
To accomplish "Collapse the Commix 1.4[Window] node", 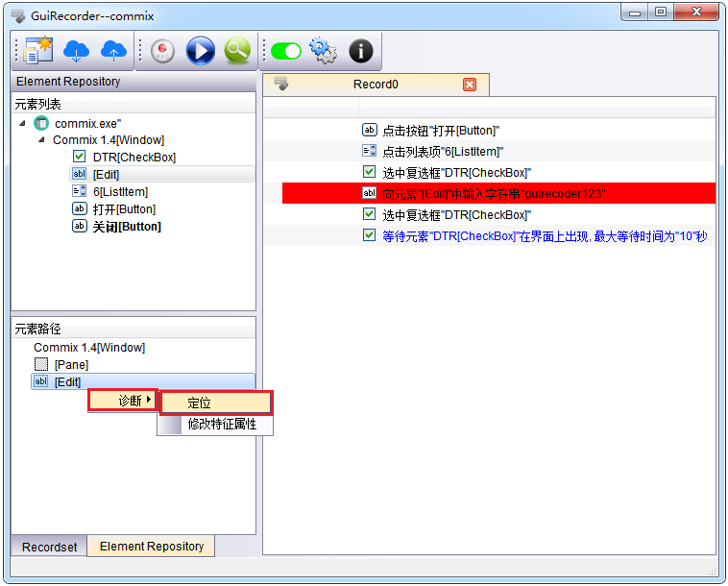I will point(42,139).
